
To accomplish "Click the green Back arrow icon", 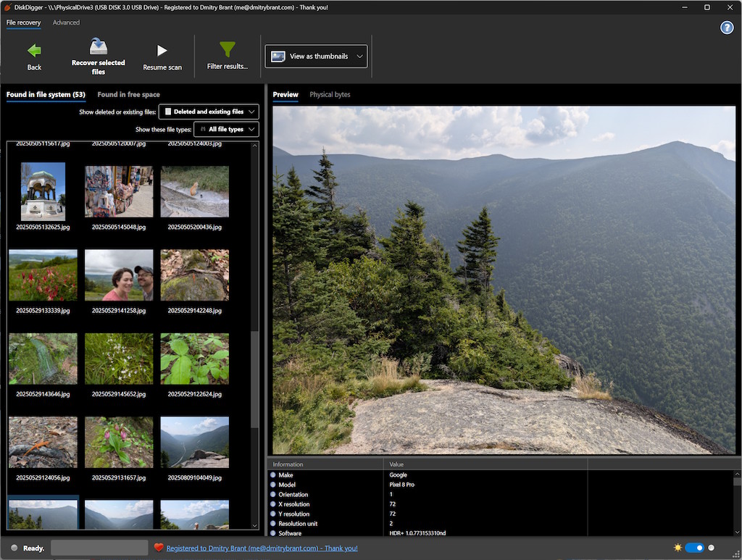I will [x=34, y=51].
